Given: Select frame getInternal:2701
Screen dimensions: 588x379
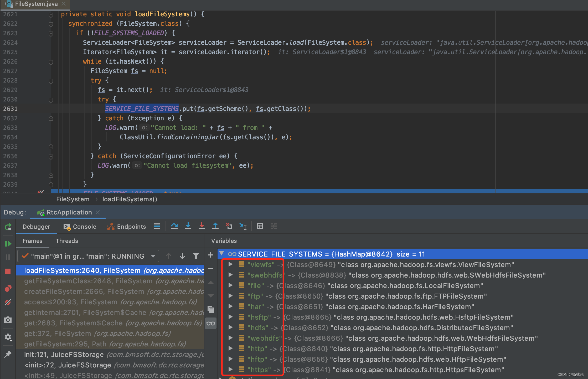Looking at the screenshot, I should tap(110, 313).
